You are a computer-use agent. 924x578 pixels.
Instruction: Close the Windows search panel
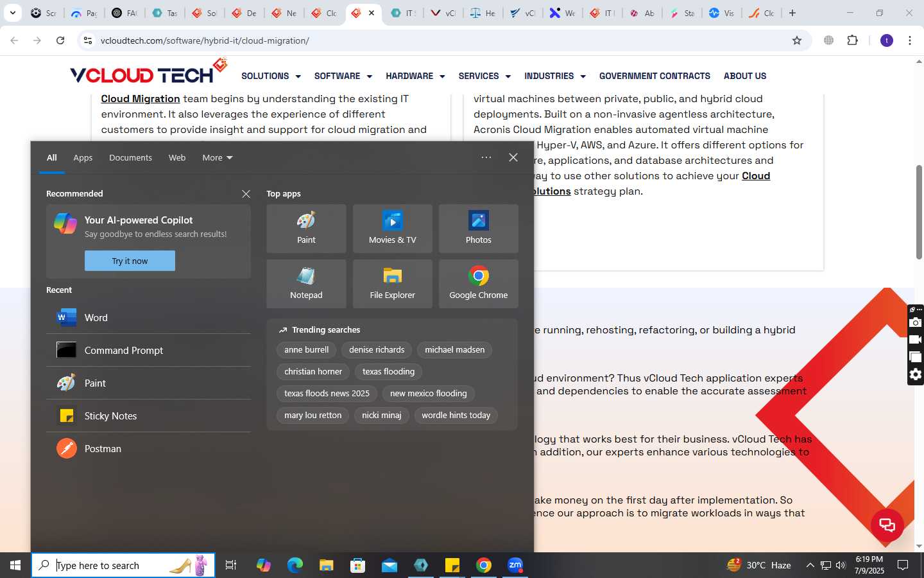[x=513, y=157]
